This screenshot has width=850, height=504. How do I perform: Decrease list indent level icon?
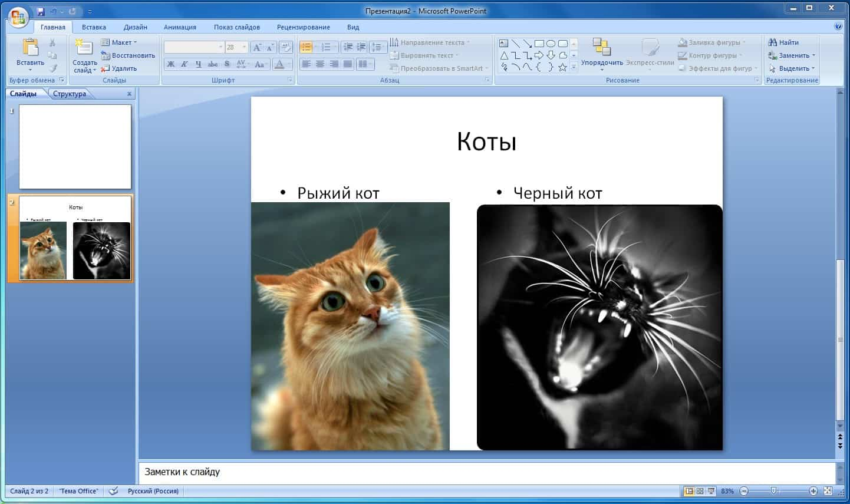click(348, 47)
